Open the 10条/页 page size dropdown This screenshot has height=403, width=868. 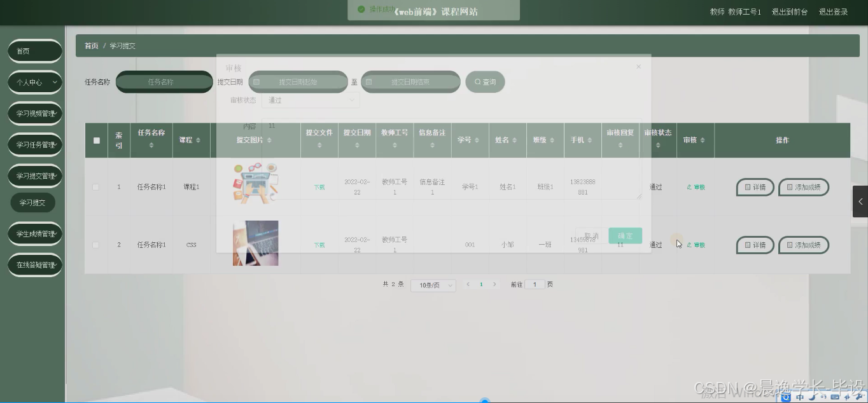pyautogui.click(x=433, y=285)
